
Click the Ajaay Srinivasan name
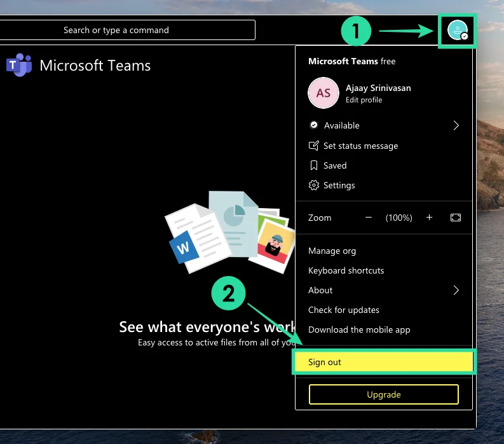click(378, 88)
